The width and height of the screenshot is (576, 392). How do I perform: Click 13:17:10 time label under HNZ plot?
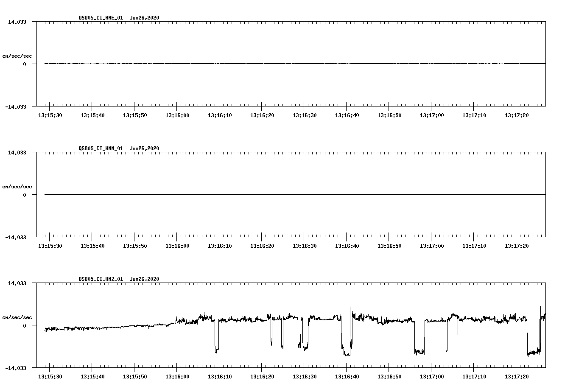point(474,377)
